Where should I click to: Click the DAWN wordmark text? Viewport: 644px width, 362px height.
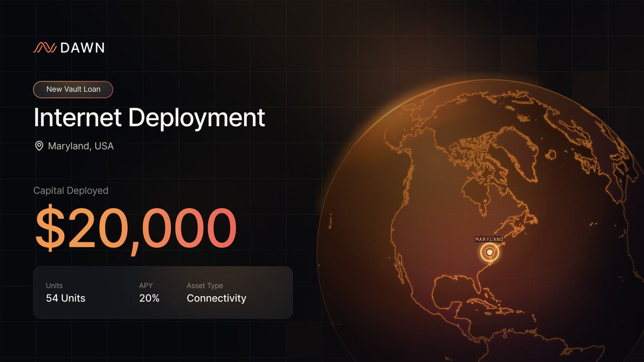pos(83,48)
